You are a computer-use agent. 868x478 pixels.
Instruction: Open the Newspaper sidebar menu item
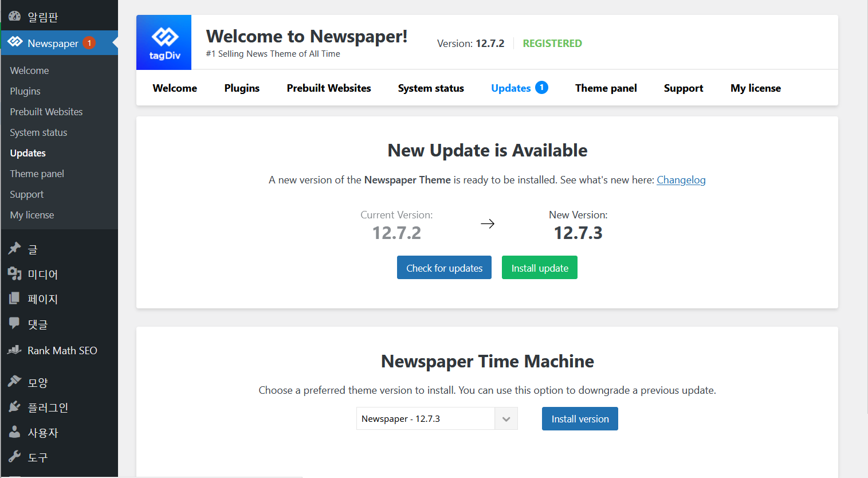[60, 43]
